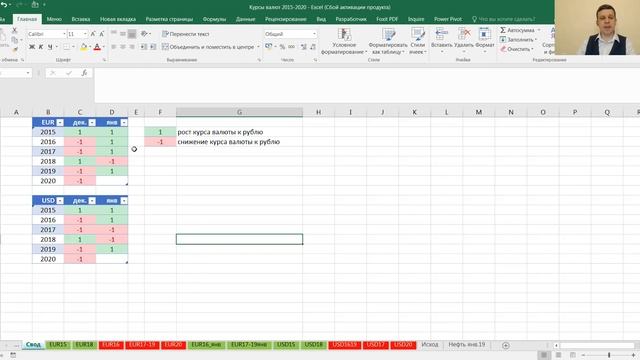Click the accounting currency format icon
640x360 pixels.
point(269,47)
